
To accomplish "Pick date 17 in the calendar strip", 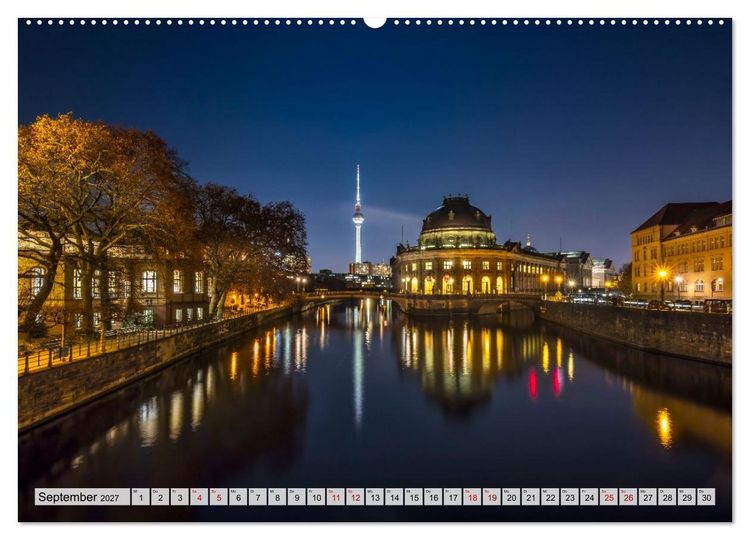I will (453, 496).
